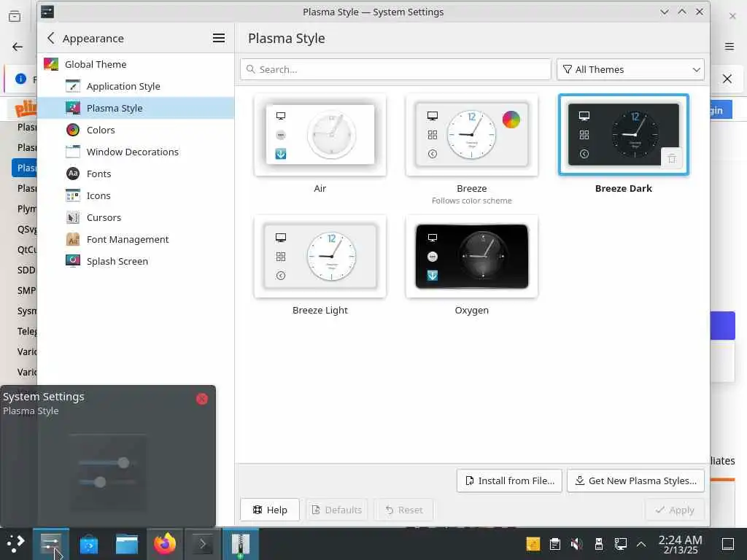Select the Breeze plasma style thumbnail
The image size is (747, 560).
472,135
